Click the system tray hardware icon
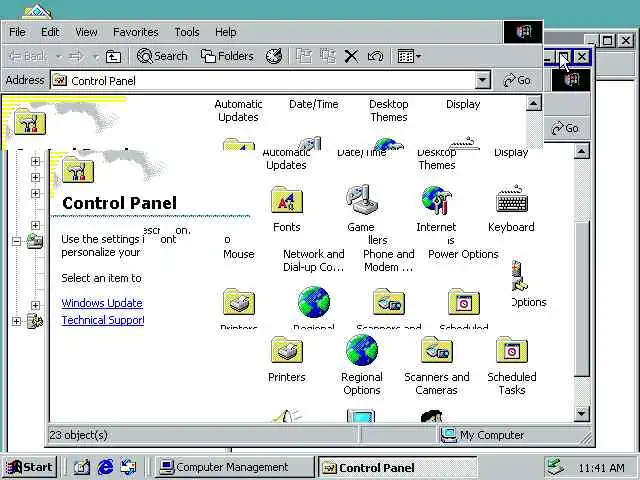The width and height of the screenshot is (640, 480). tap(556, 467)
